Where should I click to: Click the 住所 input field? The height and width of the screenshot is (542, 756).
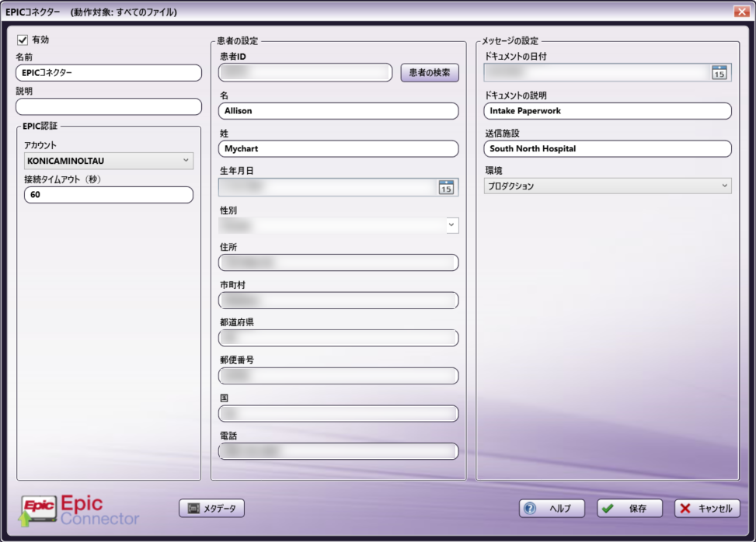pos(339,262)
